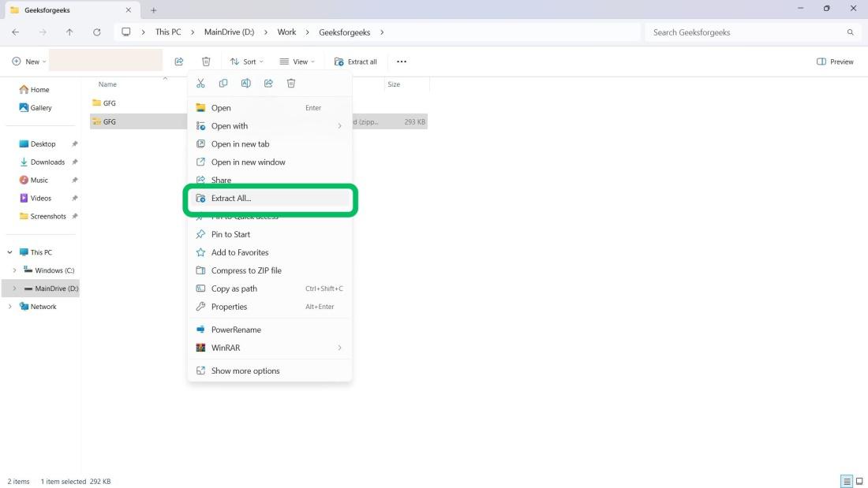Refresh the current folder view
This screenshot has width=868, height=488.
[97, 32]
